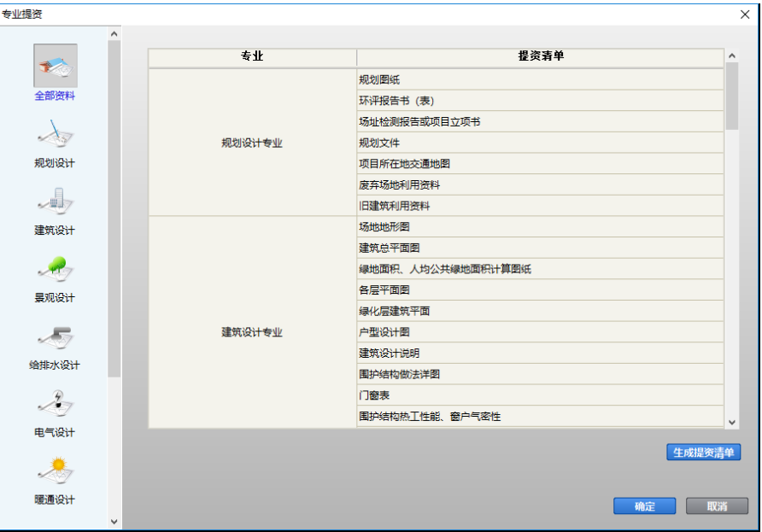Select 围护结构热工性能、窗户气密性 row
Screen dimensions: 762x532
coord(541,417)
